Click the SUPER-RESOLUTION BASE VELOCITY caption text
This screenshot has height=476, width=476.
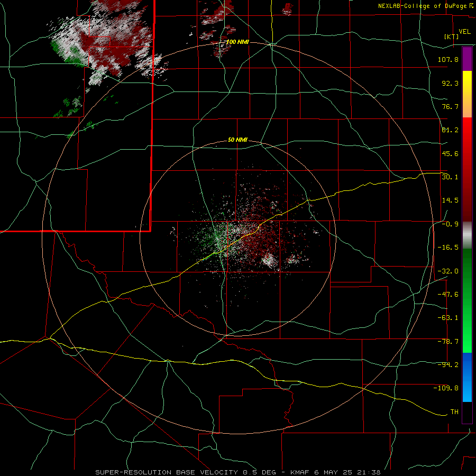167,472
